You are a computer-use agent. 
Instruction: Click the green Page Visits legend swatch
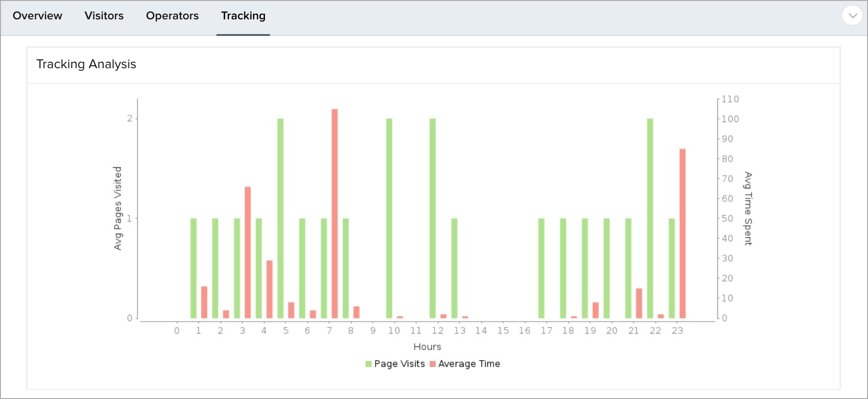[369, 364]
